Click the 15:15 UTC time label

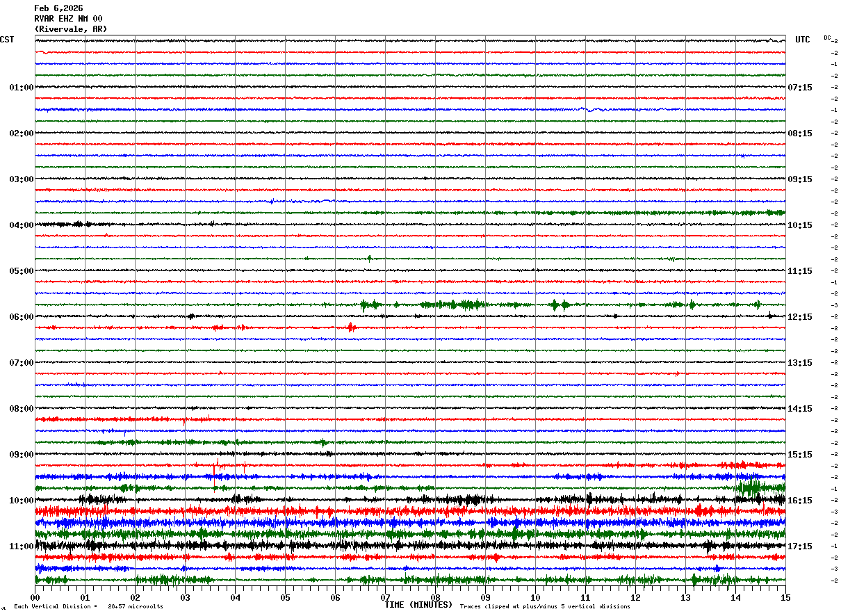point(800,455)
